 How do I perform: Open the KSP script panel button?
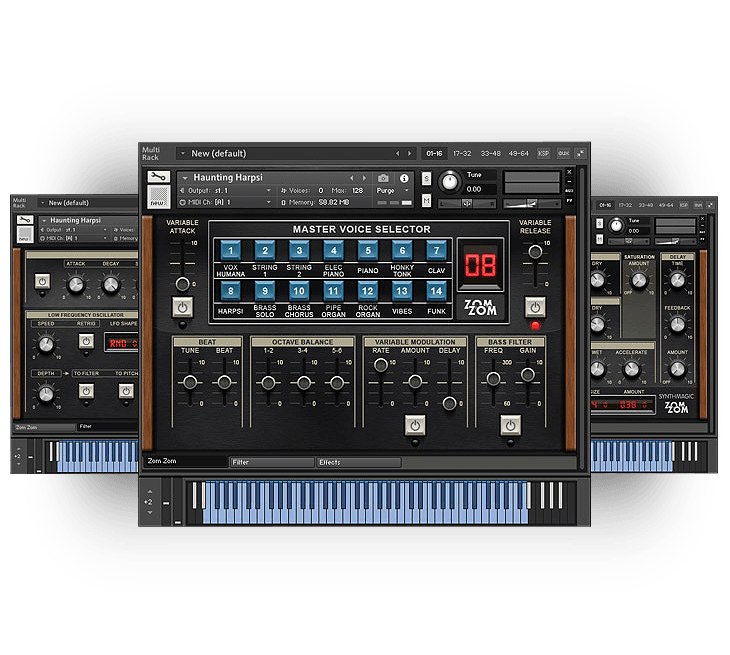[543, 153]
